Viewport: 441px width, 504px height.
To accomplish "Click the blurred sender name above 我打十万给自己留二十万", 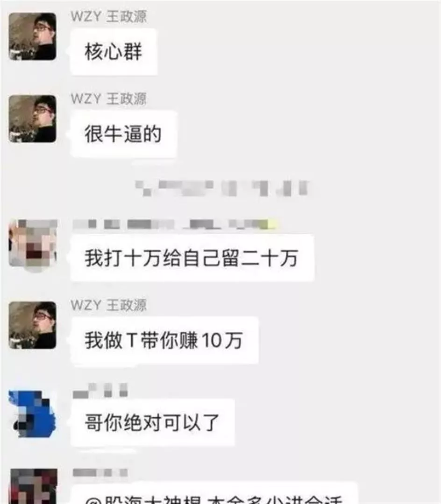I will click(175, 224).
